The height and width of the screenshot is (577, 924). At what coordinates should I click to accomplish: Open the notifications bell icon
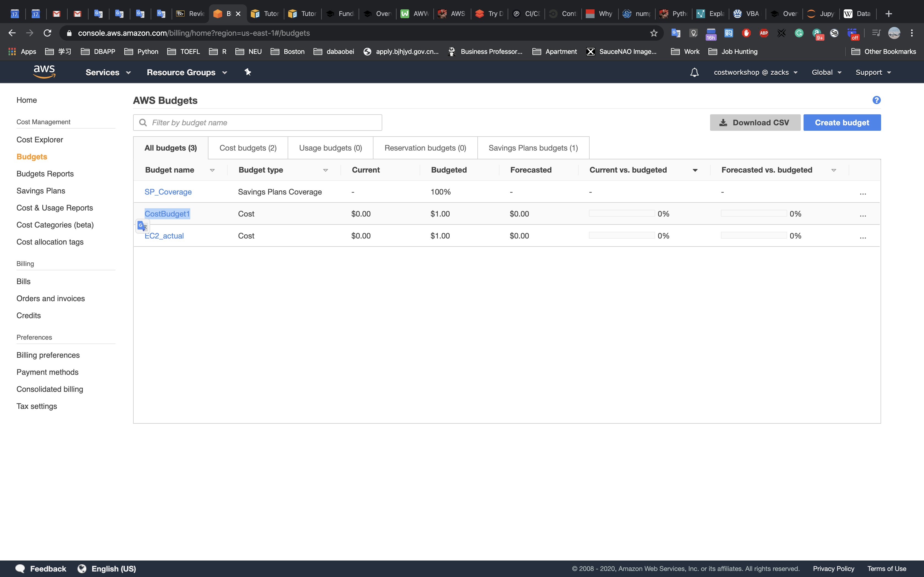pyautogui.click(x=694, y=72)
